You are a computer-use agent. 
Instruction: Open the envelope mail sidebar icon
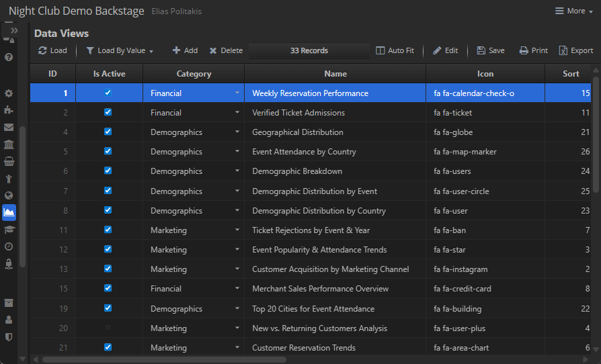(x=9, y=127)
